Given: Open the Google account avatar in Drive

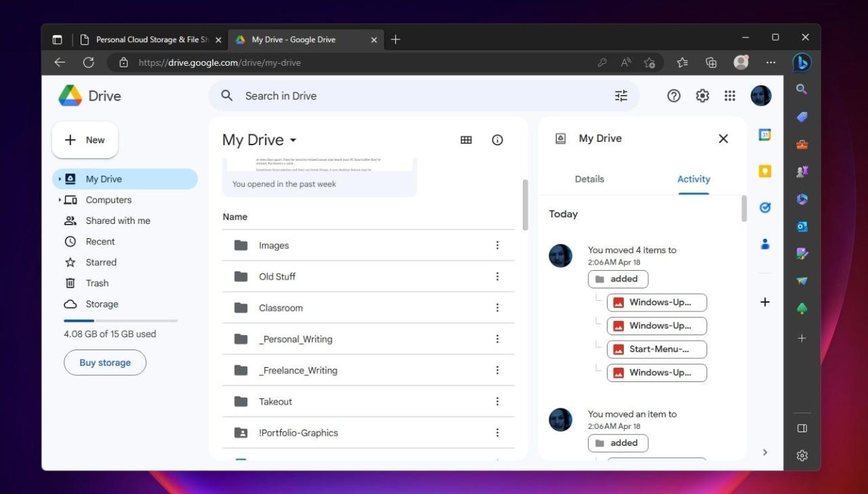Looking at the screenshot, I should pyautogui.click(x=761, y=96).
